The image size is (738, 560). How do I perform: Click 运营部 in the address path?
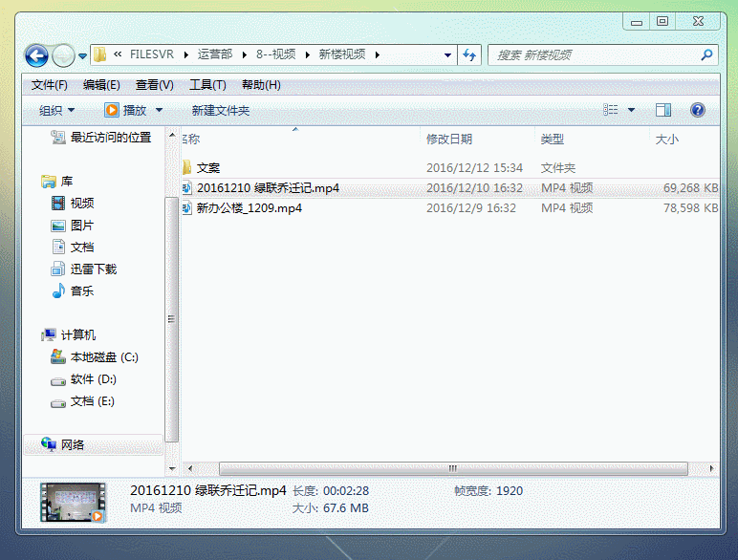pyautogui.click(x=215, y=54)
